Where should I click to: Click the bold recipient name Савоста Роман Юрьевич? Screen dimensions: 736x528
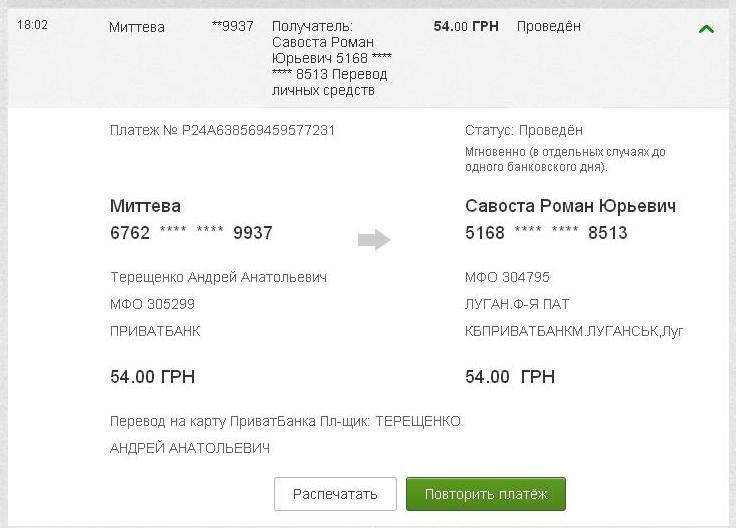point(570,206)
